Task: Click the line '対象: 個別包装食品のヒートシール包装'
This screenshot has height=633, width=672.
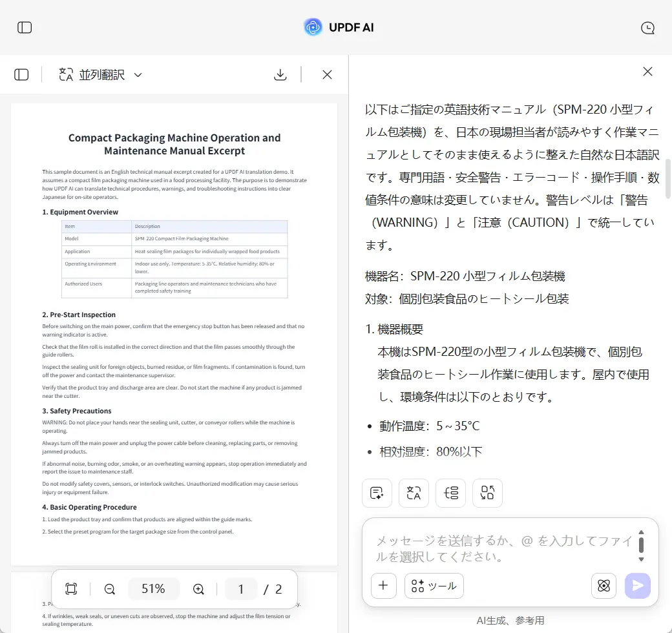Action: pyautogui.click(x=467, y=299)
